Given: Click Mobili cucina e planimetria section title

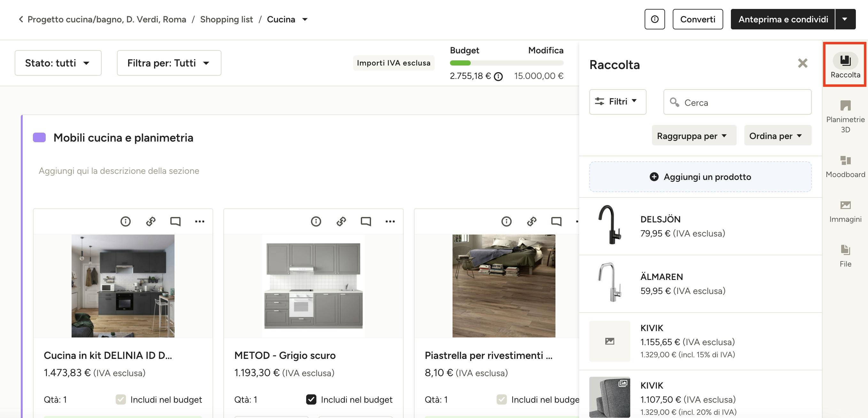Looking at the screenshot, I should click(123, 137).
